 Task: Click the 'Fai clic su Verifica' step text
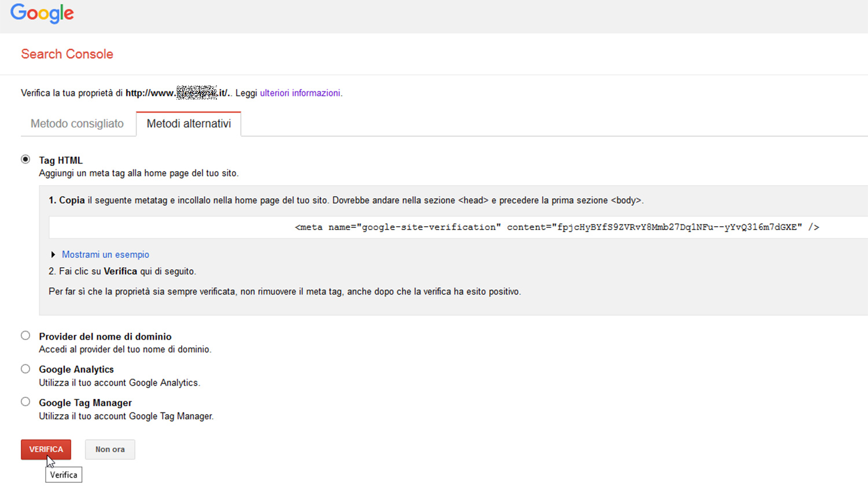(122, 271)
